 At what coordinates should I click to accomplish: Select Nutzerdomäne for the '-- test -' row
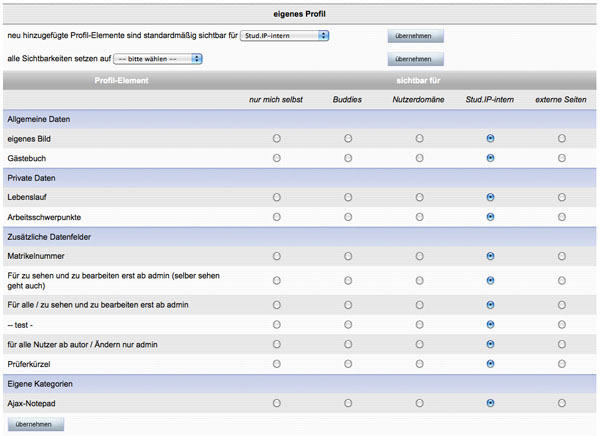419,324
